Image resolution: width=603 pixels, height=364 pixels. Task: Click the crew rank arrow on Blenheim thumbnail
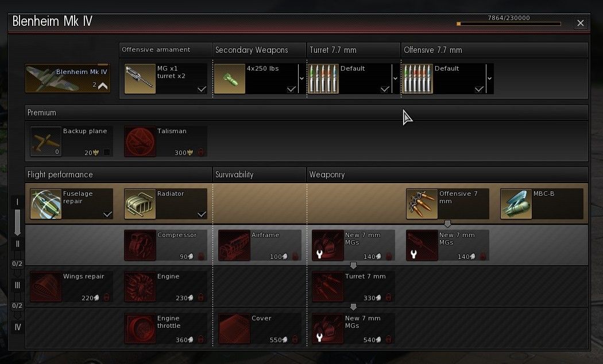[103, 86]
